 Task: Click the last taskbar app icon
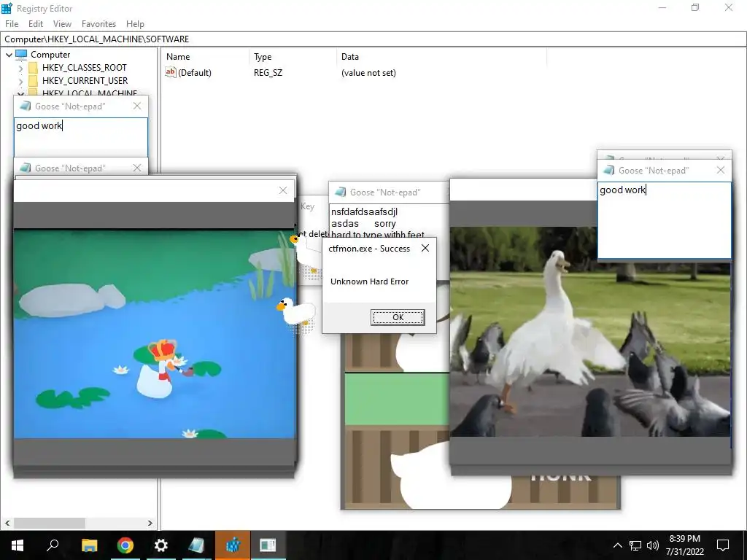[268, 545]
